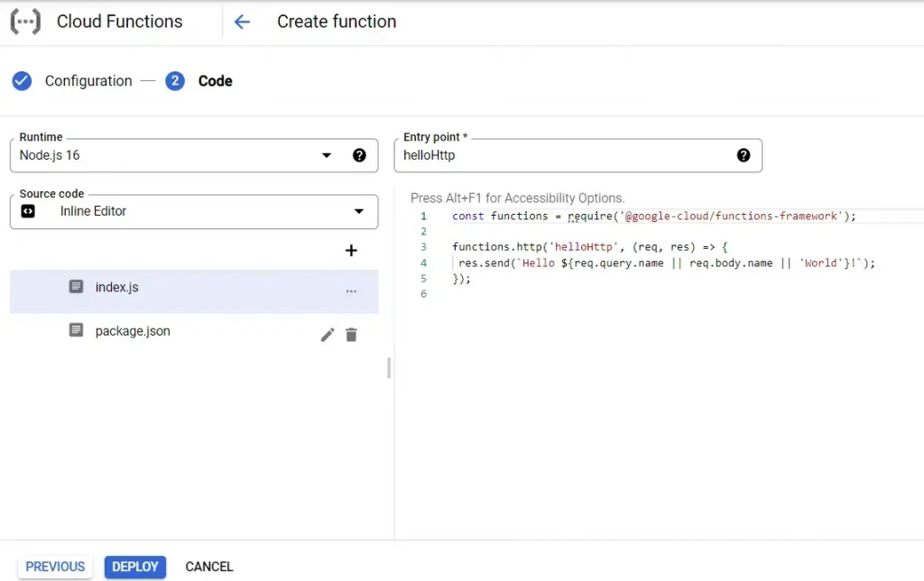924x581 pixels.
Task: Click the Inline Editor source value
Action: [93, 211]
